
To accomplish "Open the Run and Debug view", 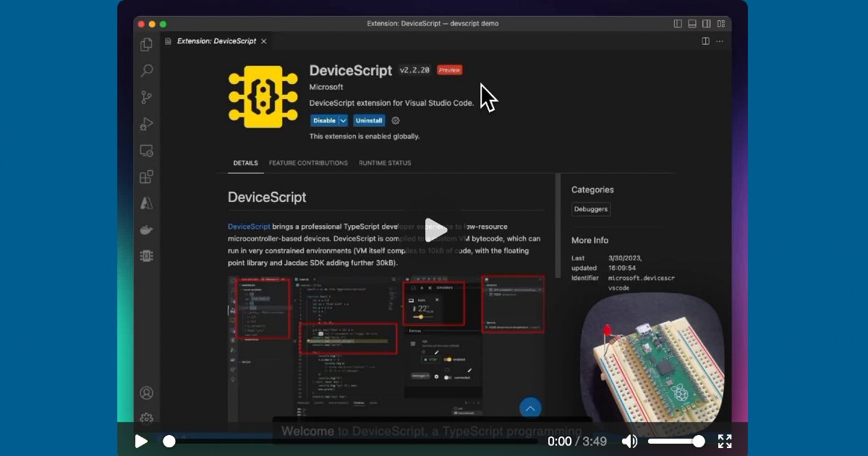I will click(147, 124).
